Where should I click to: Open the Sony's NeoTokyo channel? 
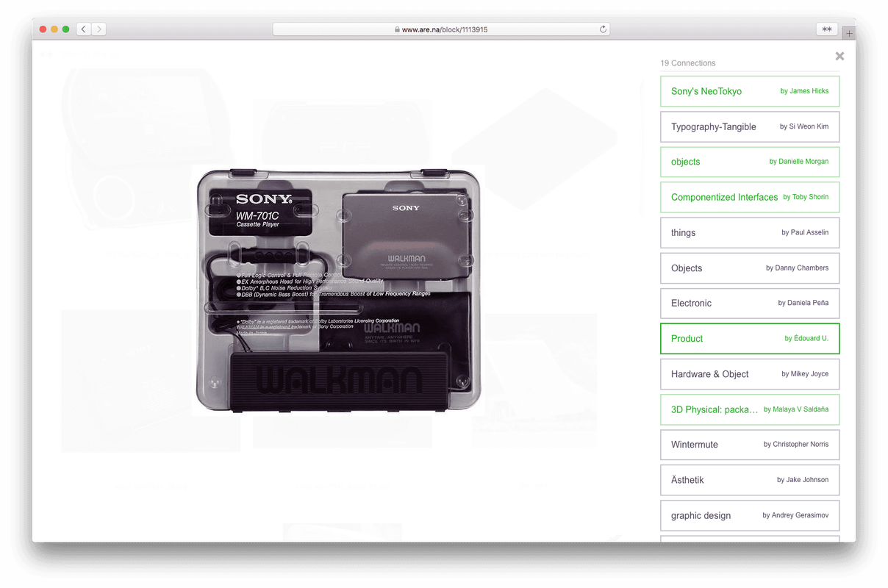[x=750, y=91]
